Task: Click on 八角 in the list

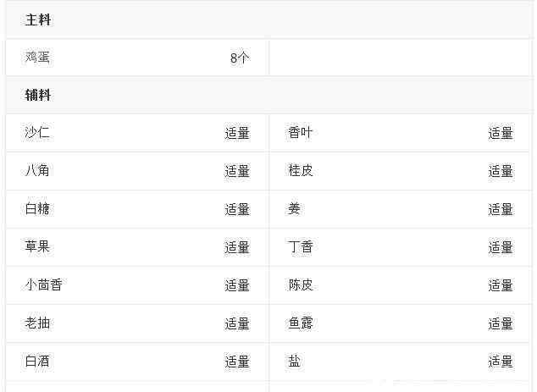Action: (38, 171)
